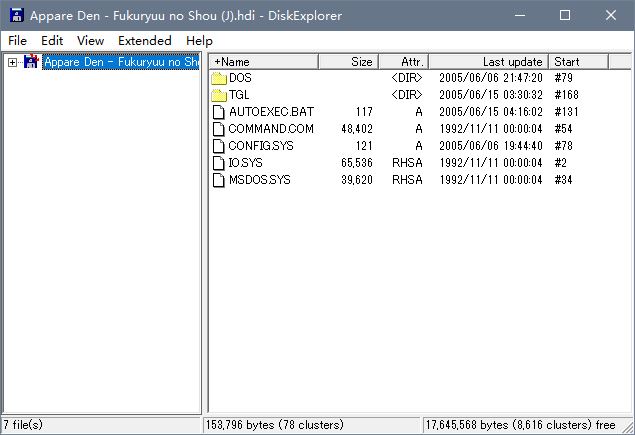
Task: Click start cluster #79
Action: coord(563,78)
